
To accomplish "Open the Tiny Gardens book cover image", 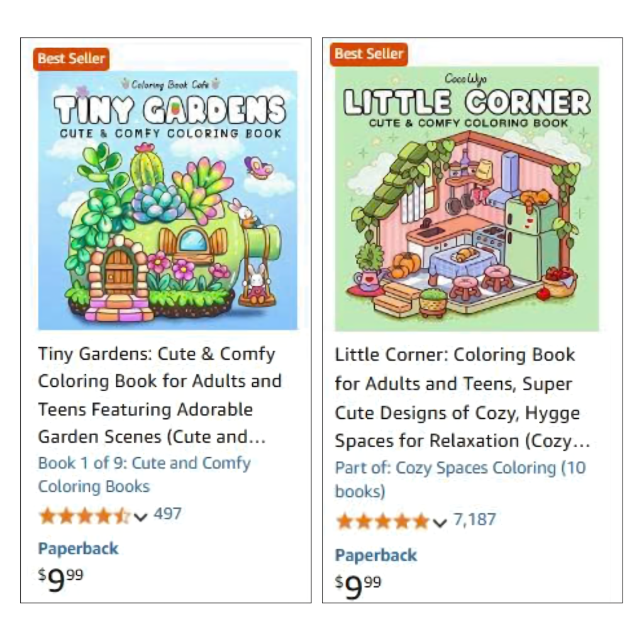I will click(x=167, y=201).
